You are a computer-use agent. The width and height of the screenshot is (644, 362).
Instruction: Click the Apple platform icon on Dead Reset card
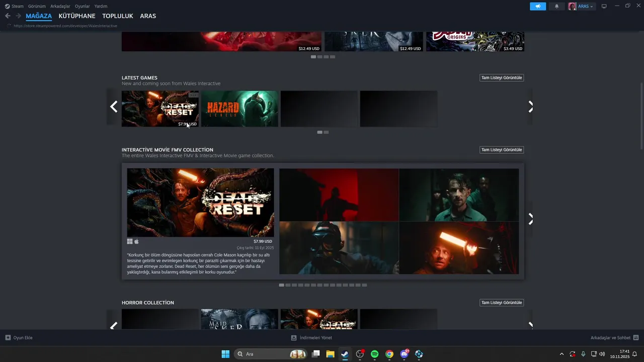coord(136,241)
